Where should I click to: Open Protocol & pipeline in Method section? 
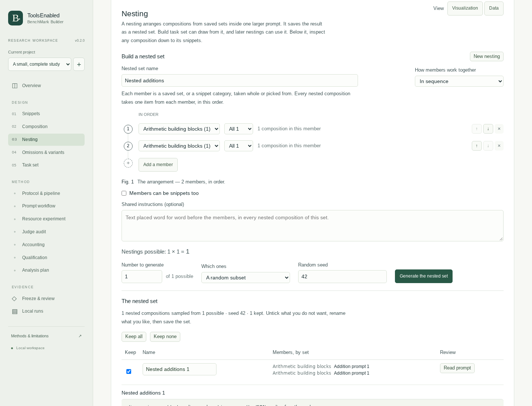coord(46,193)
